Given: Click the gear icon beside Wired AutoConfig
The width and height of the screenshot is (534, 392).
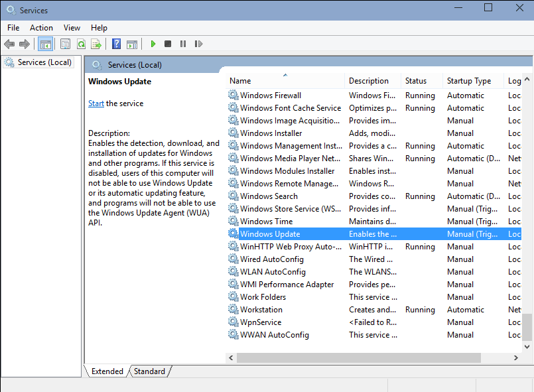Looking at the screenshot, I should click(x=234, y=259).
